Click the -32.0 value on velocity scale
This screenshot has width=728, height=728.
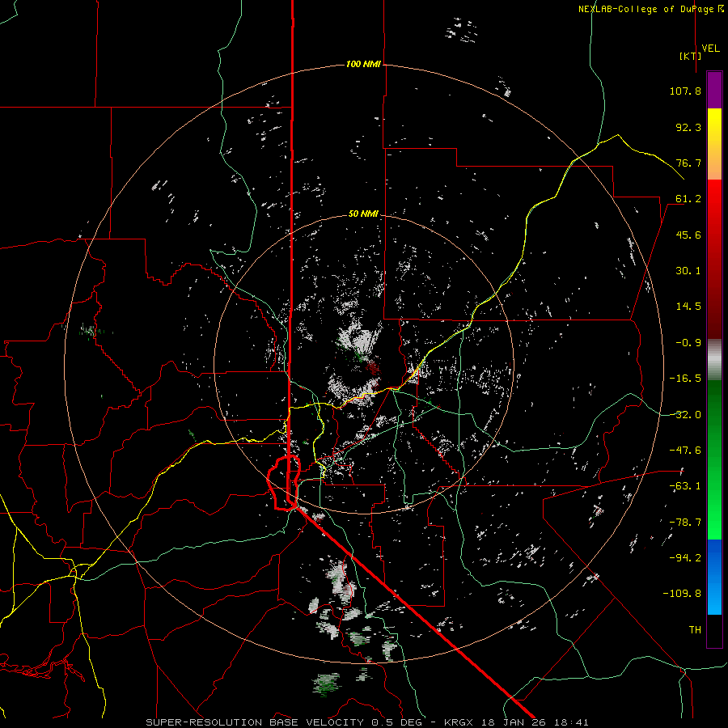[x=685, y=415]
